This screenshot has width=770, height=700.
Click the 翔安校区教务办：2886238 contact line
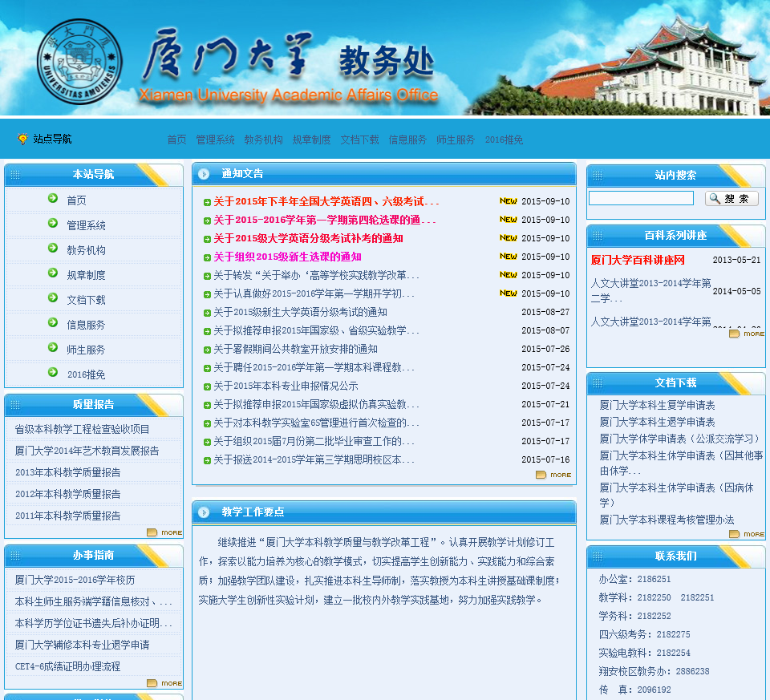654,671
